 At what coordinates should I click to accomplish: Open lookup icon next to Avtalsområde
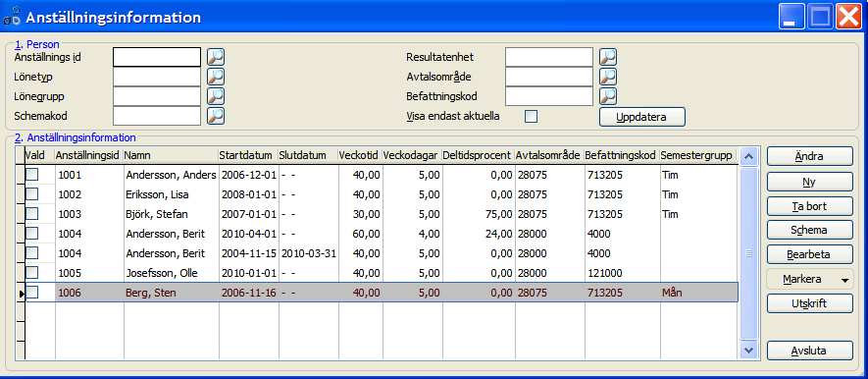pyautogui.click(x=608, y=77)
